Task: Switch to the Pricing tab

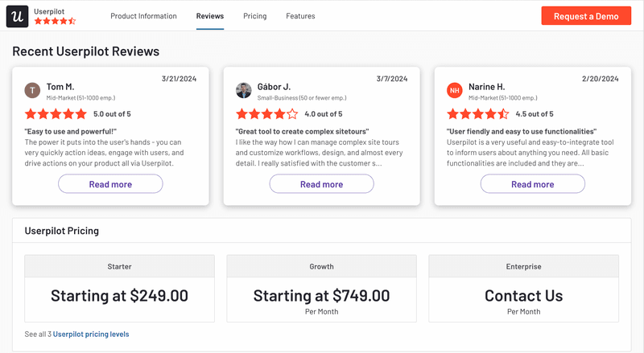Action: click(254, 16)
